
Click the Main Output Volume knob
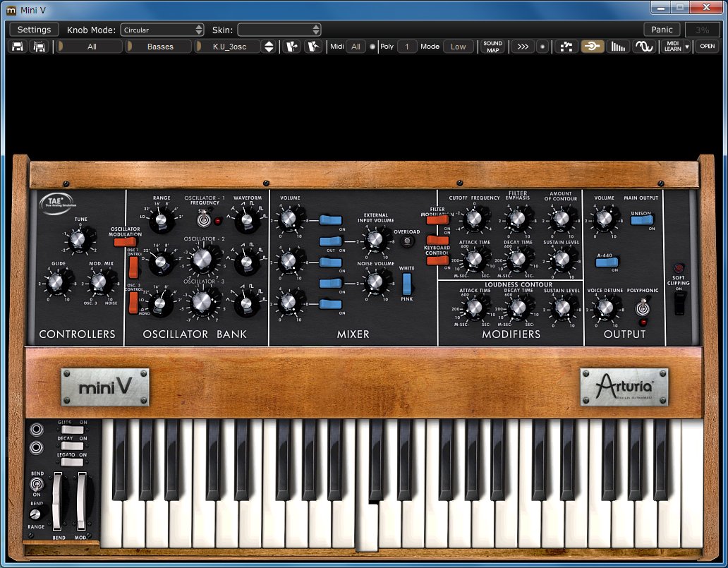pyautogui.click(x=604, y=218)
